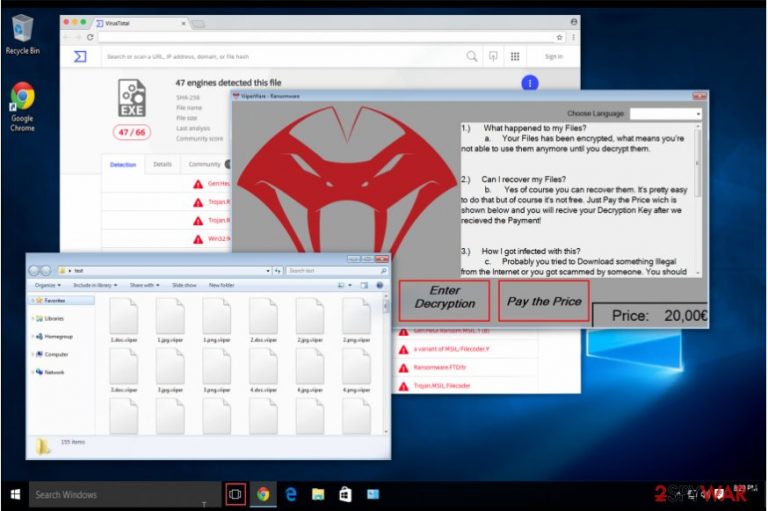768x511 pixels.
Task: Expand Favorites in the navigation pane
Action: (x=33, y=300)
